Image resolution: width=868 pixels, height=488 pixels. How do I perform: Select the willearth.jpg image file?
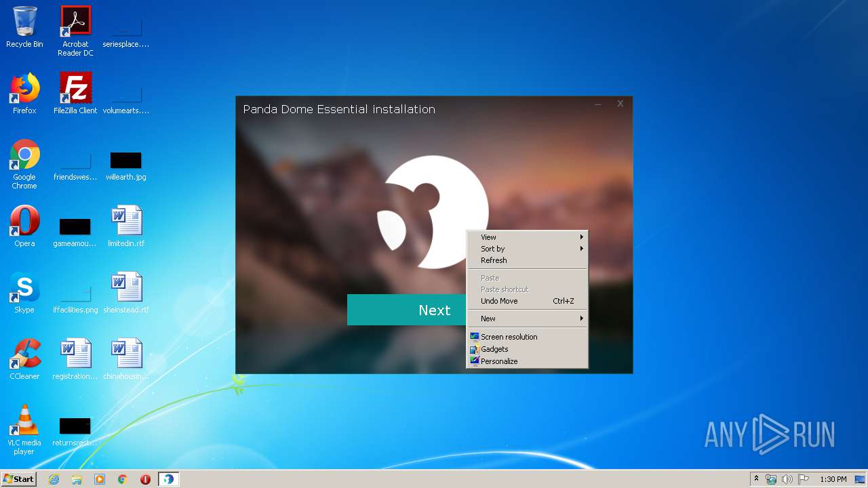(x=126, y=166)
